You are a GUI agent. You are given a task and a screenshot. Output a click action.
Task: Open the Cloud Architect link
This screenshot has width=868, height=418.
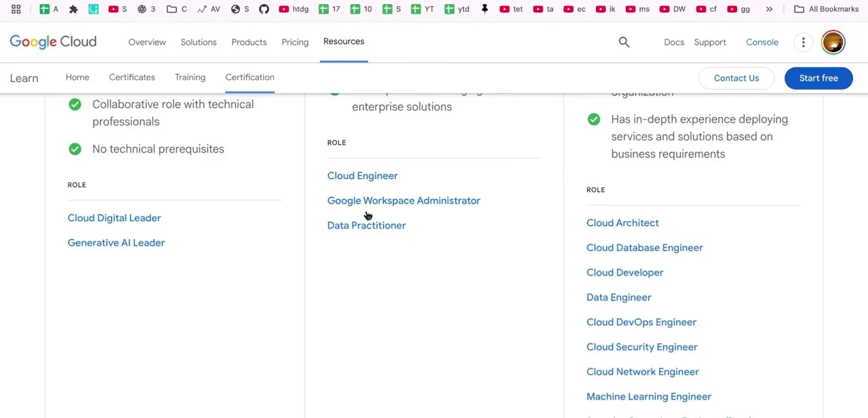pos(623,223)
